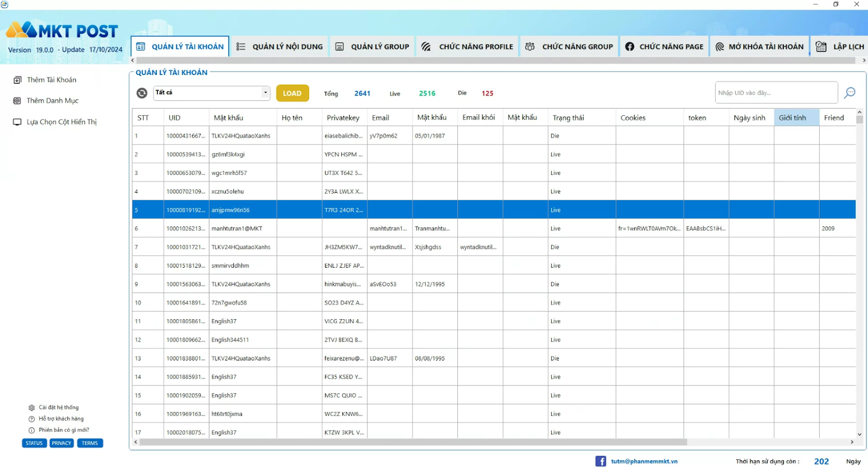Click the Tổng count 2641

pyautogui.click(x=362, y=93)
